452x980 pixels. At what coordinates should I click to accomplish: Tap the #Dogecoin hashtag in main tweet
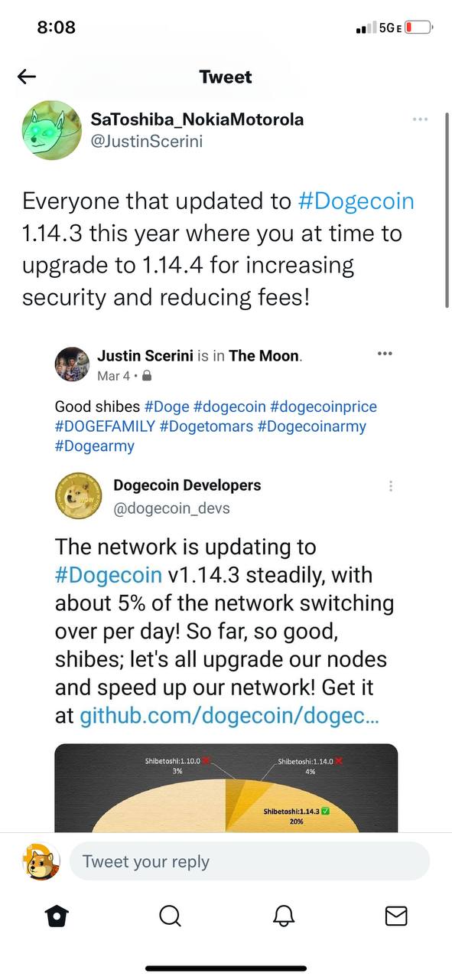coord(356,201)
